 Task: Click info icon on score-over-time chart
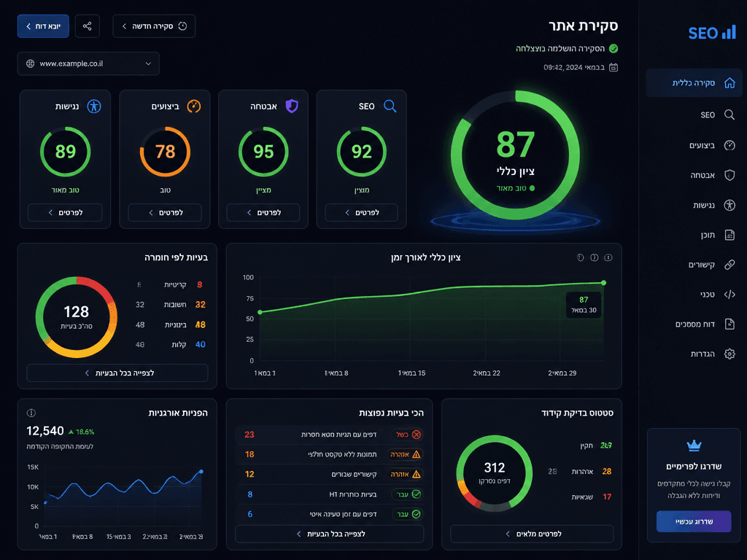[608, 257]
